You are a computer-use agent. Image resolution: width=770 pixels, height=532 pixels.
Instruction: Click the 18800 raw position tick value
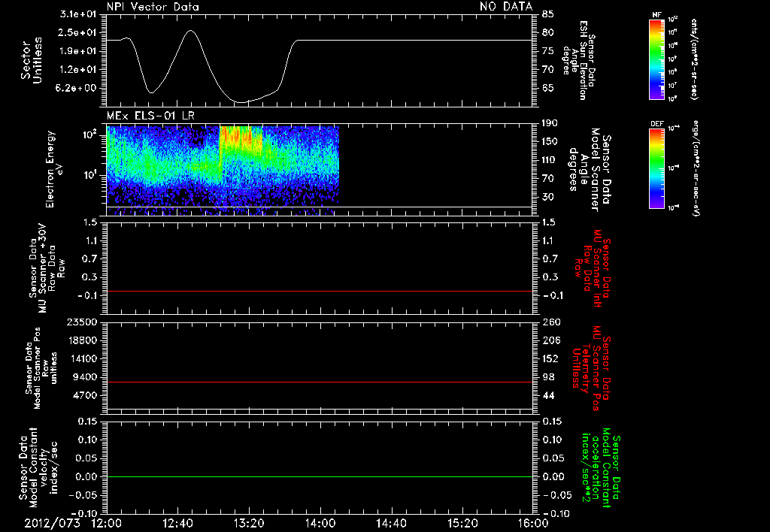(x=83, y=340)
